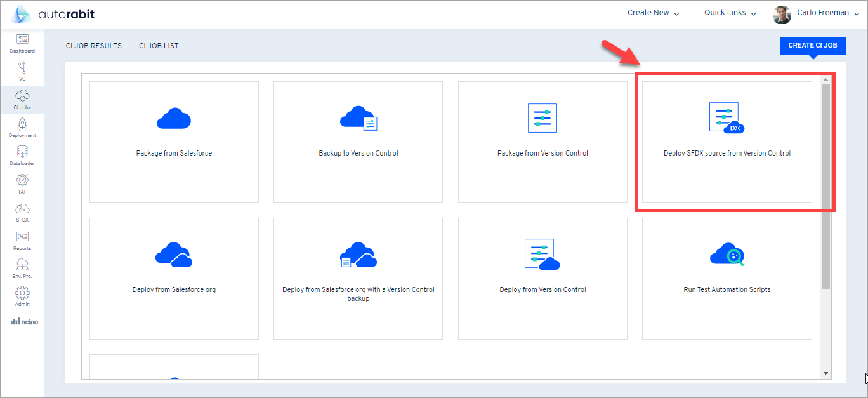Open the Dashboard from the sidebar
Image resolution: width=868 pixels, height=398 pixels.
click(x=22, y=43)
